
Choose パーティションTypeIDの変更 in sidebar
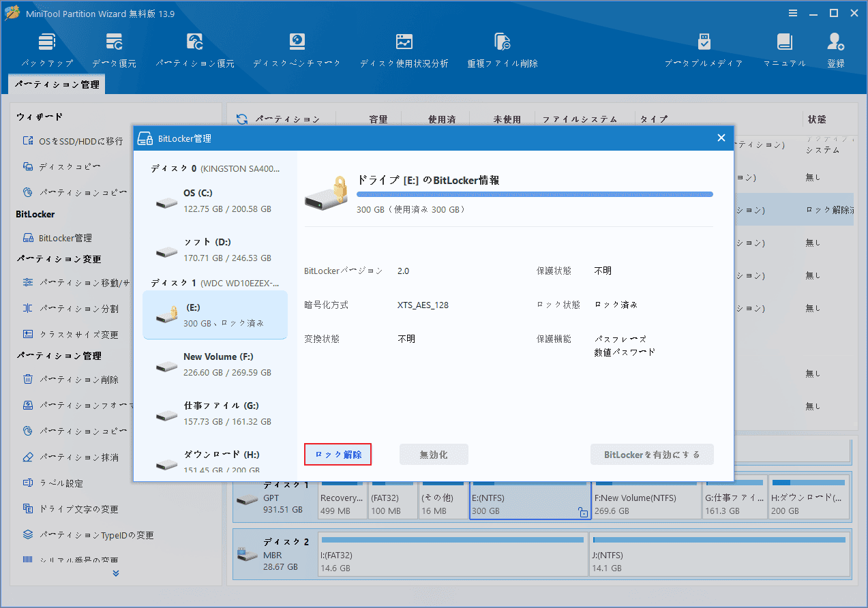[89, 535]
